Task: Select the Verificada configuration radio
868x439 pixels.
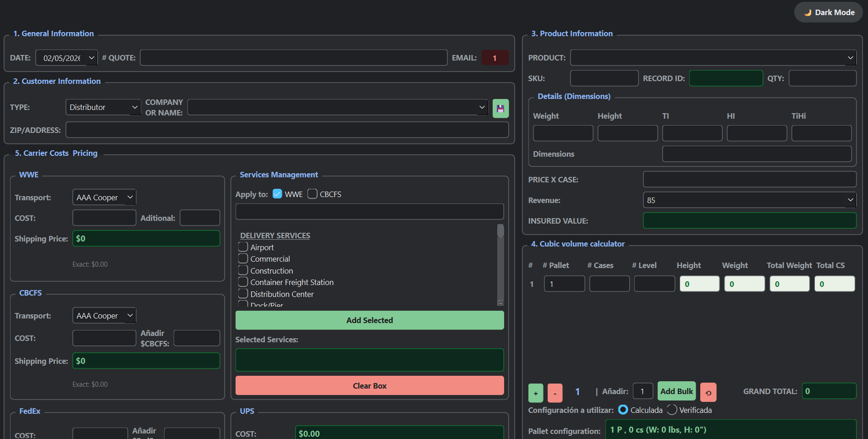Action: click(x=672, y=410)
